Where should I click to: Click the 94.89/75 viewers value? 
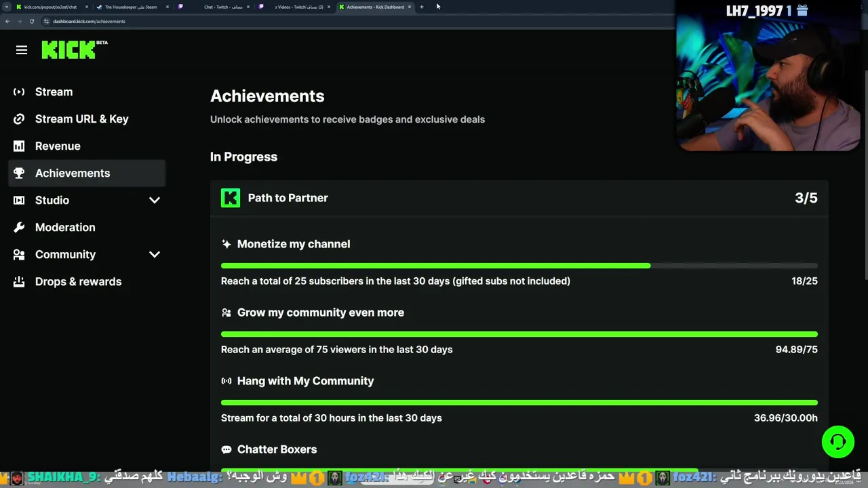(797, 349)
